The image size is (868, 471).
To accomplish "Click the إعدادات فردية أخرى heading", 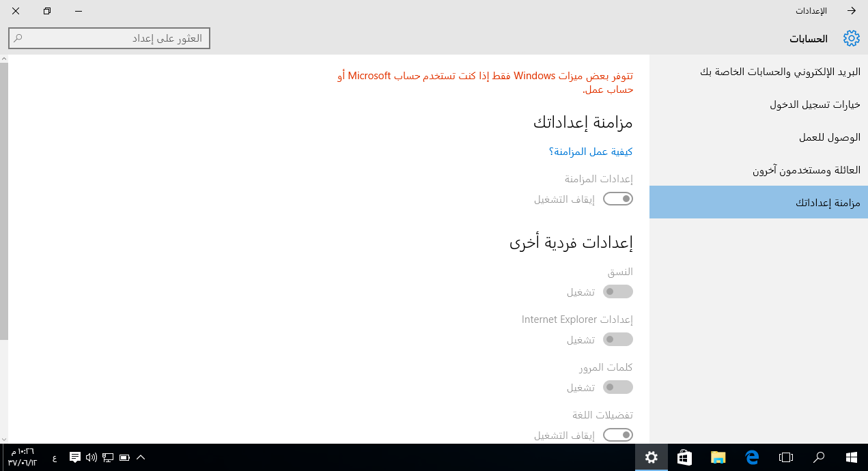I will [571, 242].
